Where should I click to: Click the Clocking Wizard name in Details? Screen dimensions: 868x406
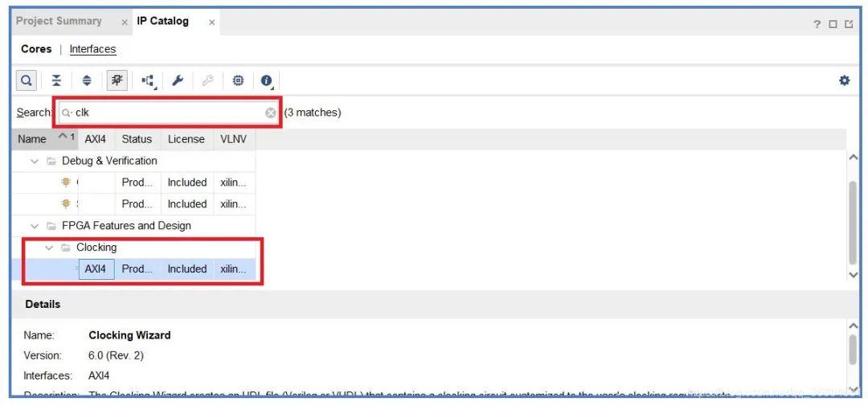(129, 336)
